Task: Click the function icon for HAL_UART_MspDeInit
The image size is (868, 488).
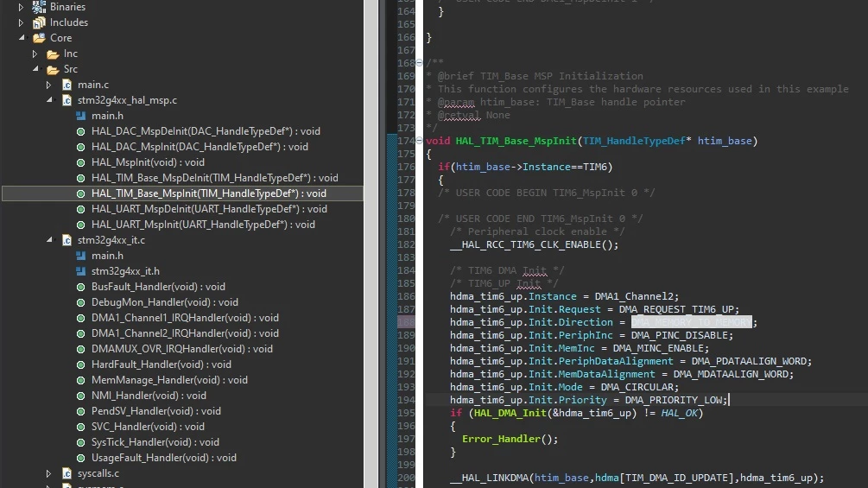Action: click(x=81, y=209)
